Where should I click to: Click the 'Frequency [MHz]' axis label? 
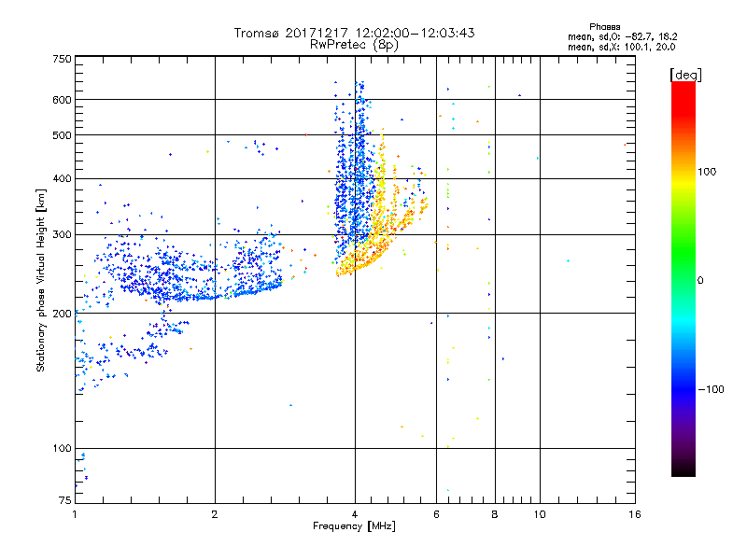(x=354, y=526)
